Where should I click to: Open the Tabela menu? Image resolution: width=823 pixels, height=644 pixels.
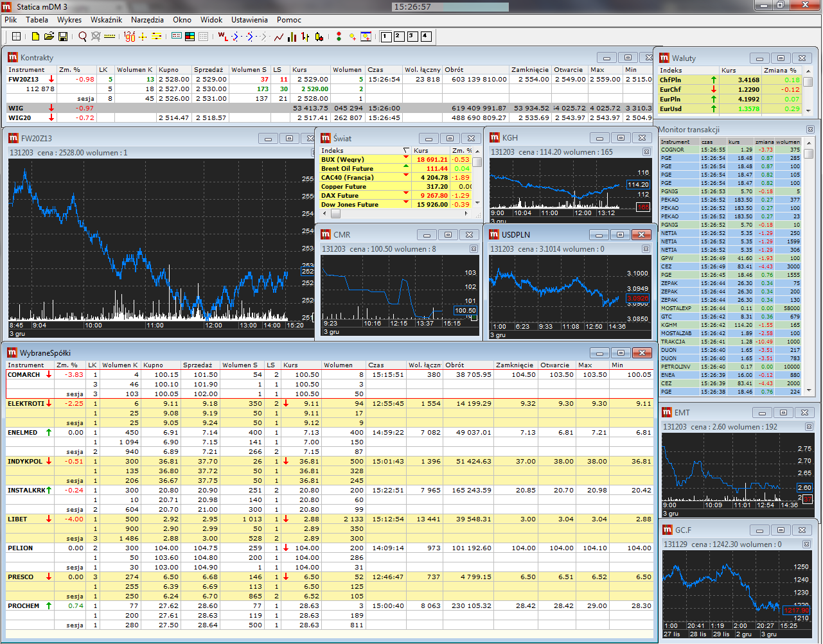37,20
